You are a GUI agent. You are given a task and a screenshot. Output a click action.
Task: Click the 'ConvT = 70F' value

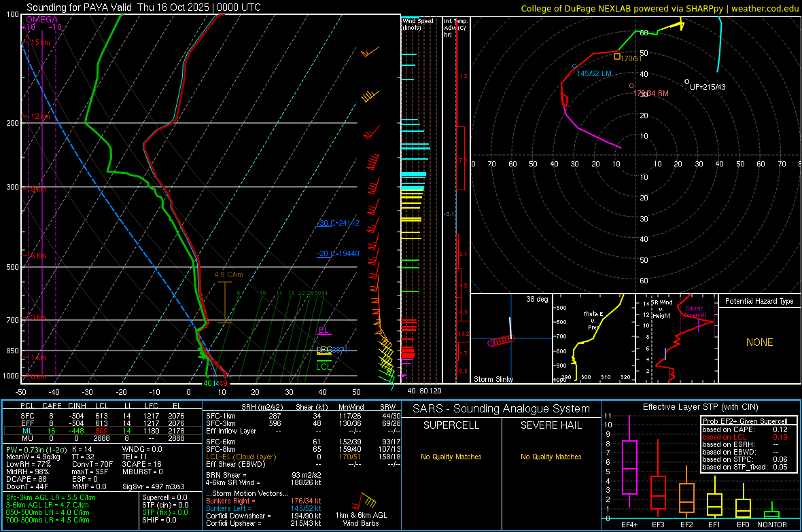92,465
